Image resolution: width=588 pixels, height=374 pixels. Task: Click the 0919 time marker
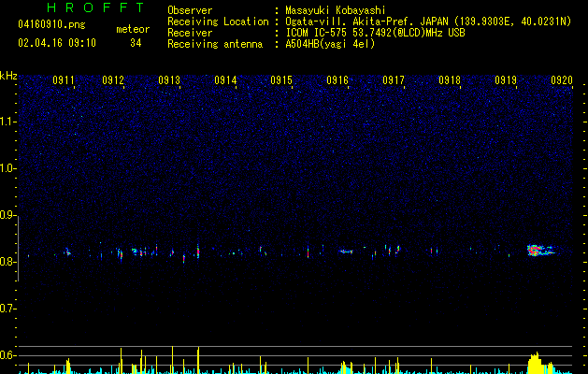tap(506, 80)
